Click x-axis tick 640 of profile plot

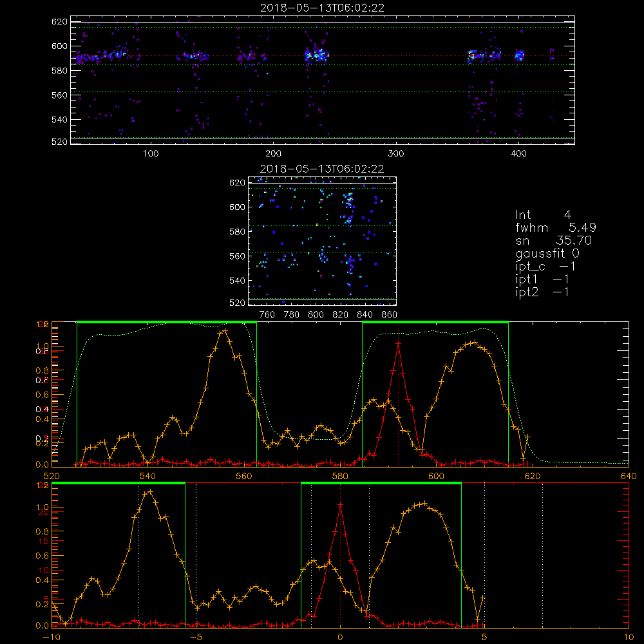pyautogui.click(x=629, y=476)
